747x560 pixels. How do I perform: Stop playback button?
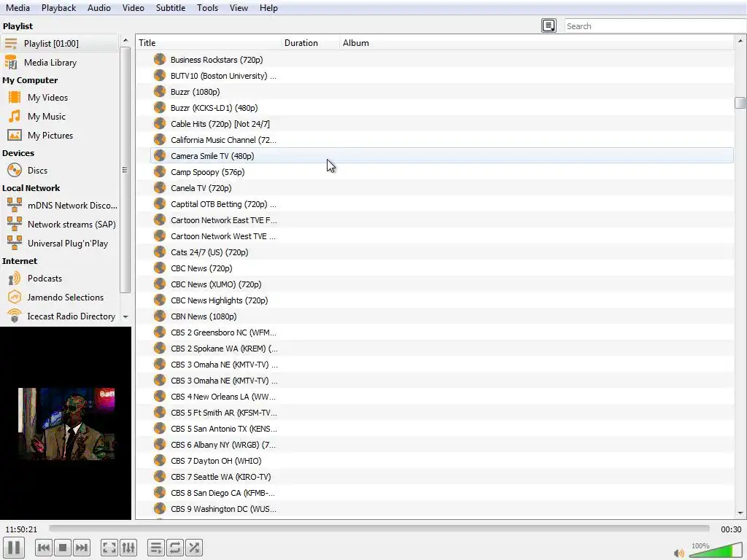(x=63, y=548)
